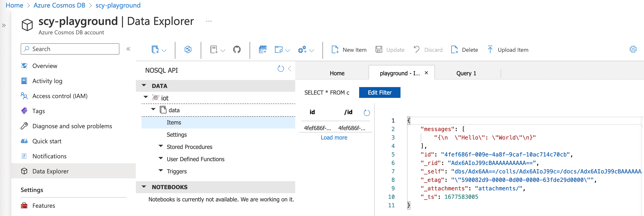Image resolution: width=644 pixels, height=216 pixels.
Task: Collapse the iot database node
Action: 146,97
